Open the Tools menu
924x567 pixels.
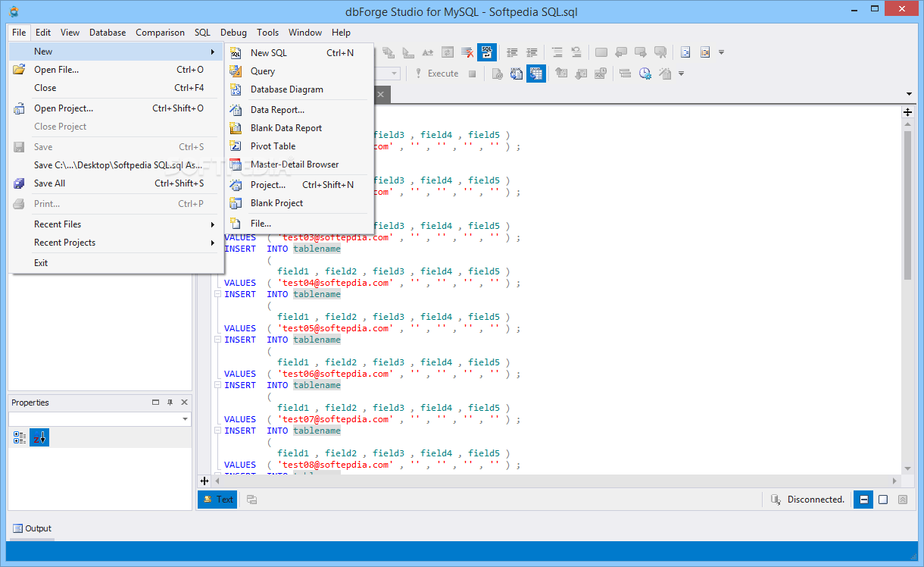(x=267, y=33)
